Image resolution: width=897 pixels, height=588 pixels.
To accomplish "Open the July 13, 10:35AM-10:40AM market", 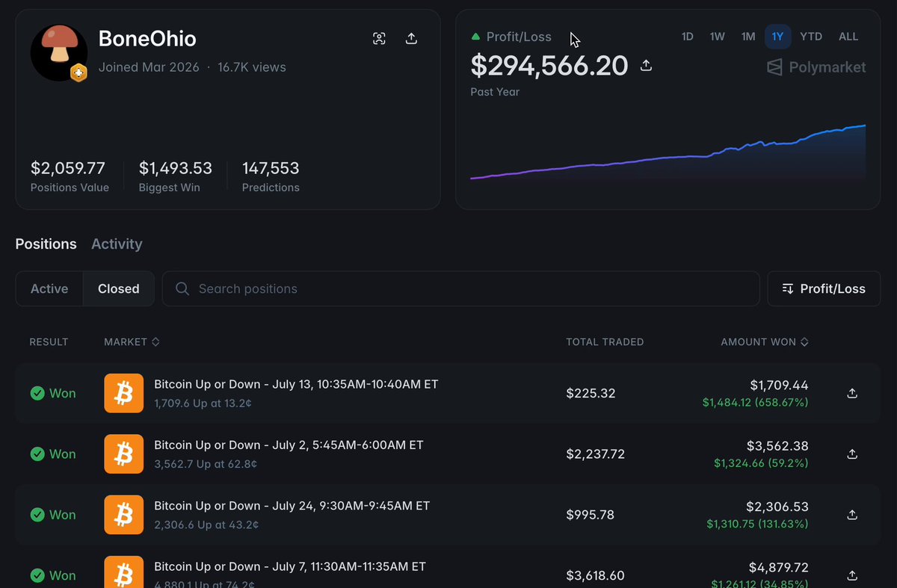I will pos(296,384).
